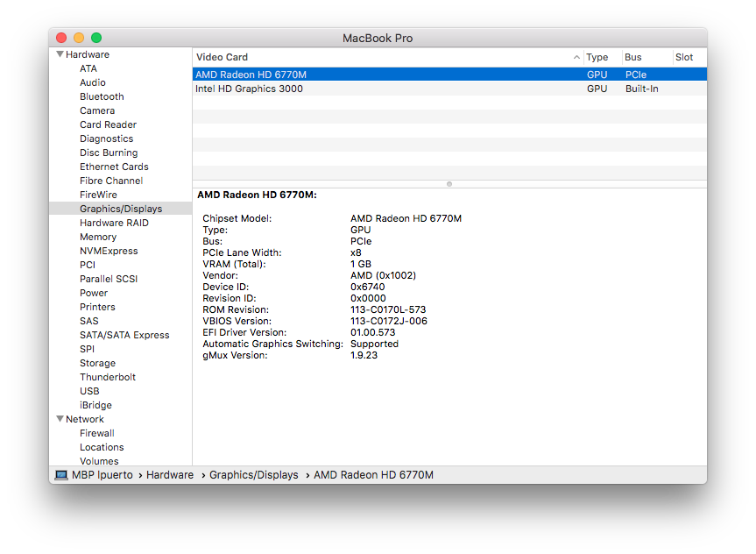Select Graphics/Displays in sidebar
The image size is (756, 554).
(x=121, y=209)
